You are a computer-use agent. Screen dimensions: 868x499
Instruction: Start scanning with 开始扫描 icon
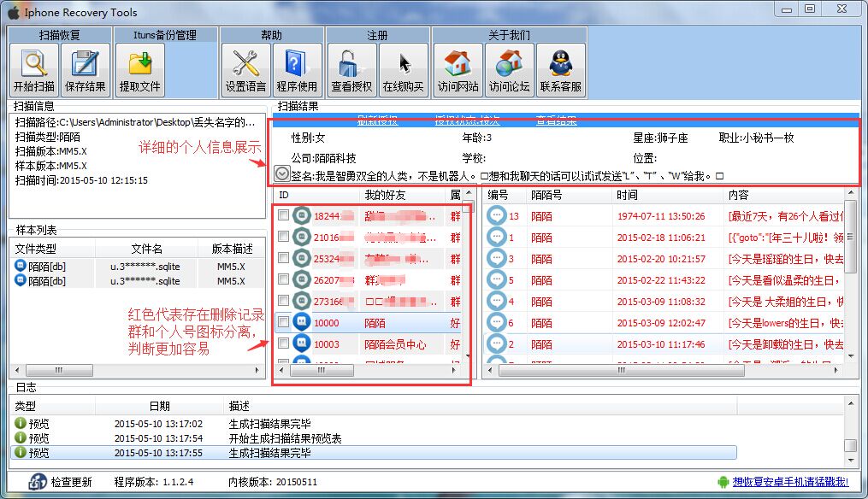pyautogui.click(x=34, y=70)
